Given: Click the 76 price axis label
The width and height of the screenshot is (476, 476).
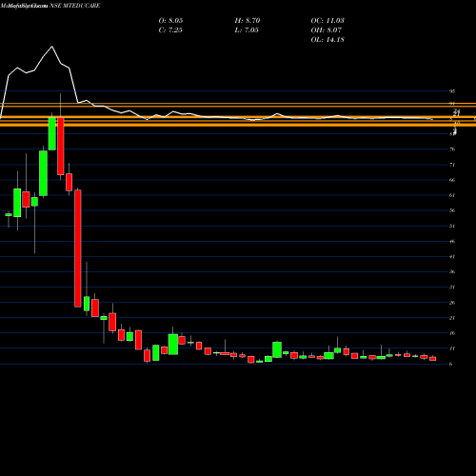Looking at the screenshot, I should (452, 149).
